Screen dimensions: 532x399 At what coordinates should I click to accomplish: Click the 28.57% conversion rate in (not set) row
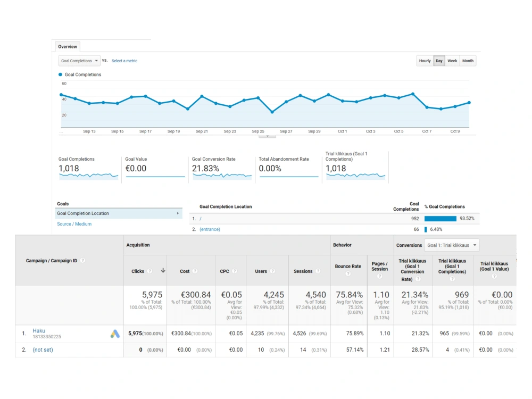click(x=420, y=350)
